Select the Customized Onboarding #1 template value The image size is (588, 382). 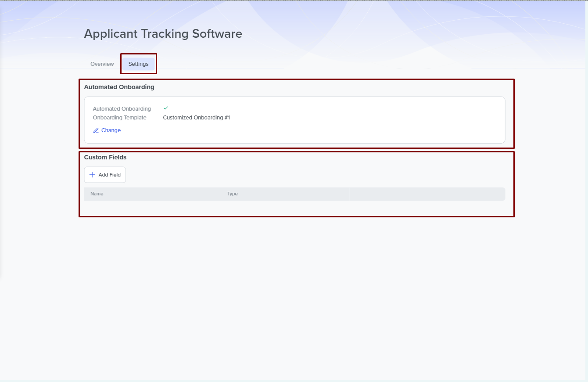point(196,118)
